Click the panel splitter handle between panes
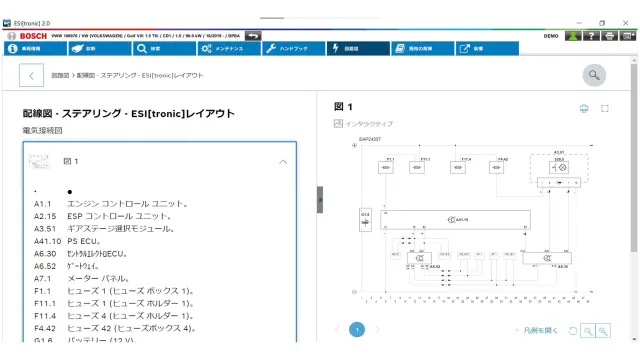This screenshot has height=360, width=640. pos(320,200)
